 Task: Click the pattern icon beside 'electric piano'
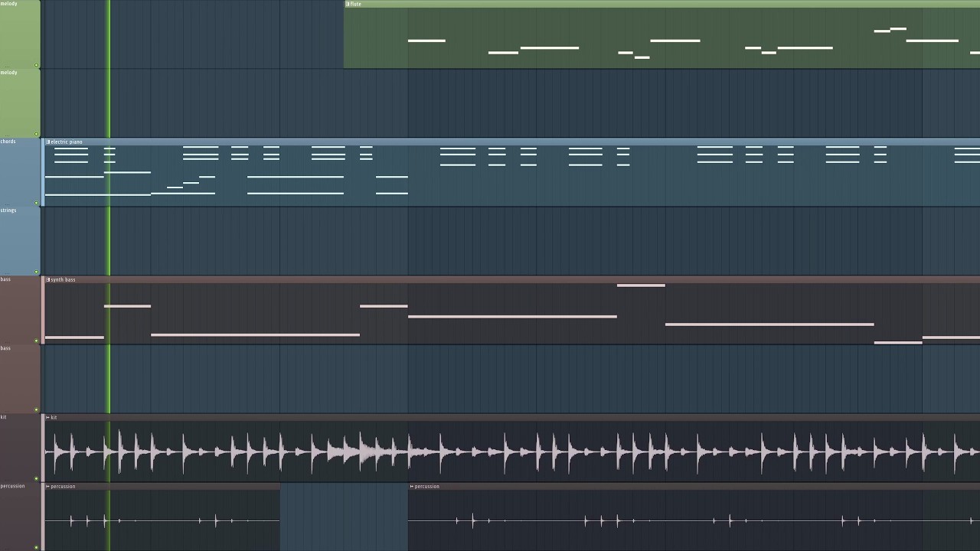pos(47,142)
